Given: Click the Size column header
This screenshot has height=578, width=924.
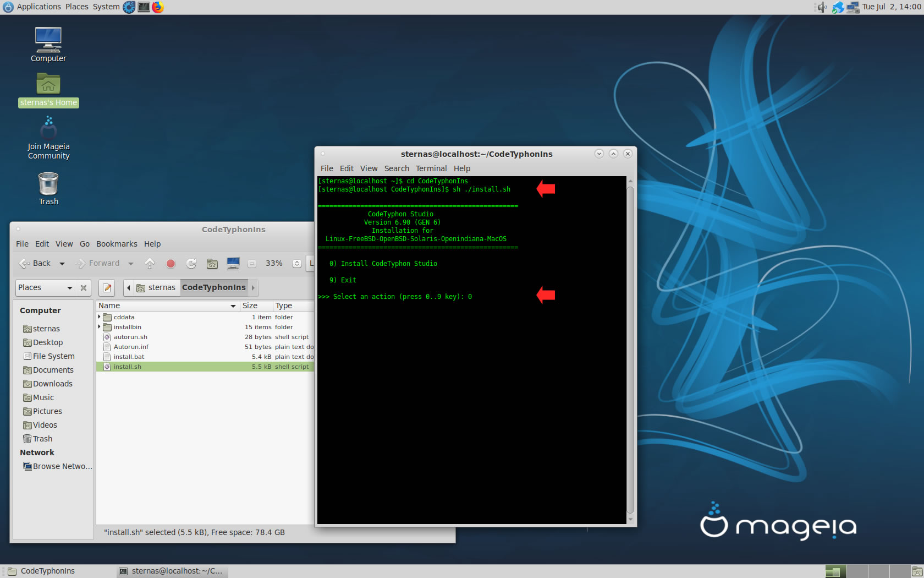Looking at the screenshot, I should [256, 306].
